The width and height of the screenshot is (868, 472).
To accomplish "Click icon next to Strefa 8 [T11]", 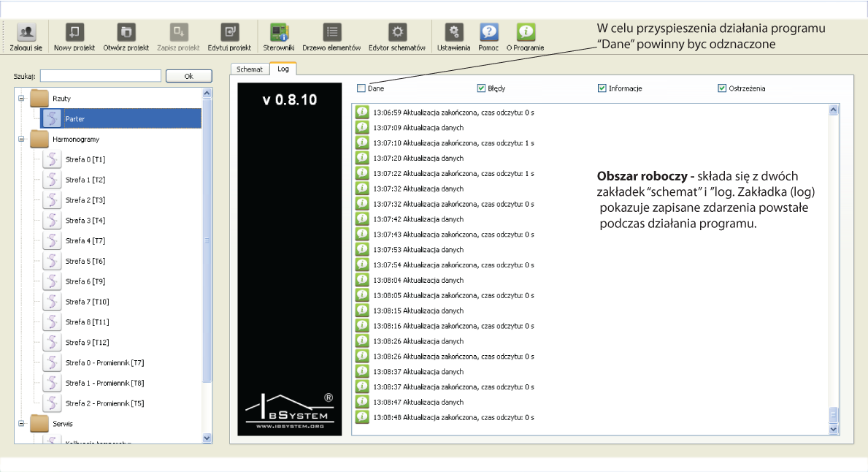I will [52, 322].
